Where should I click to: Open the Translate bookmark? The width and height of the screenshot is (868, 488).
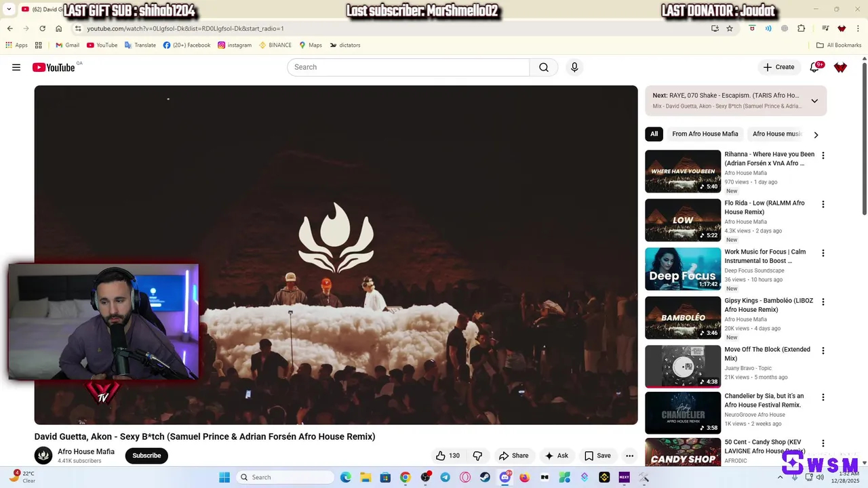[x=140, y=45]
